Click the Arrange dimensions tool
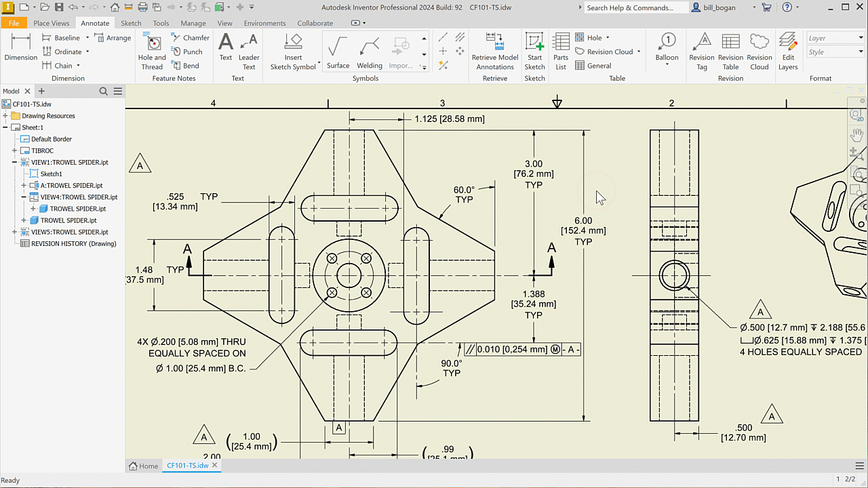 click(113, 38)
